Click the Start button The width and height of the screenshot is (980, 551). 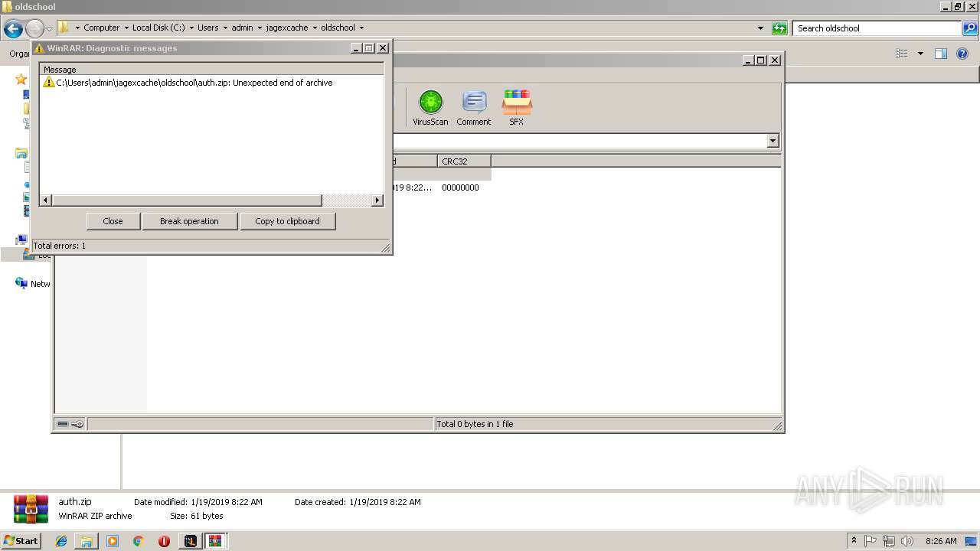pos(21,541)
